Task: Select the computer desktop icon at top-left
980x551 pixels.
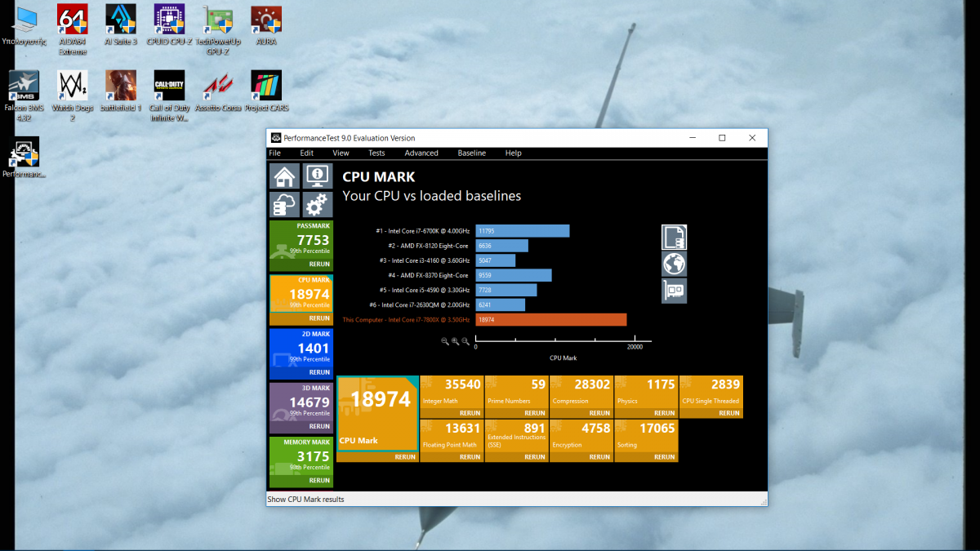Action: click(23, 24)
